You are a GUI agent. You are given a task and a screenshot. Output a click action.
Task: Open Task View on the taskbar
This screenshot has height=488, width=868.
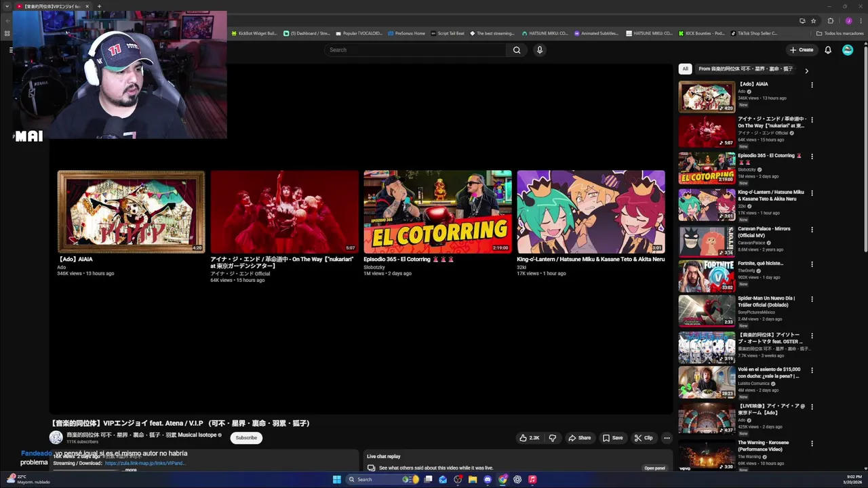(x=428, y=480)
